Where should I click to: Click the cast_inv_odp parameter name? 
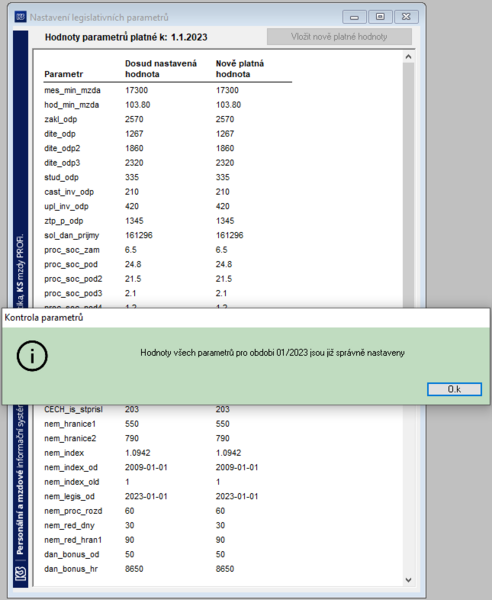[69, 192]
